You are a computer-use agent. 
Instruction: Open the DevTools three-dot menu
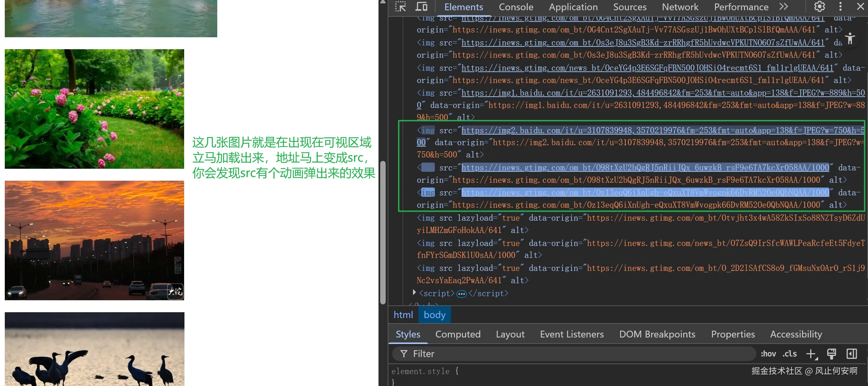tap(840, 6)
